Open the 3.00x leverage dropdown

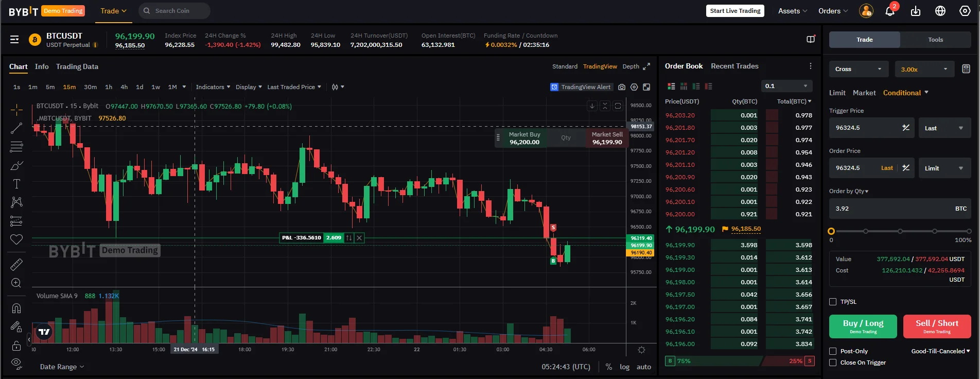pyautogui.click(x=925, y=69)
